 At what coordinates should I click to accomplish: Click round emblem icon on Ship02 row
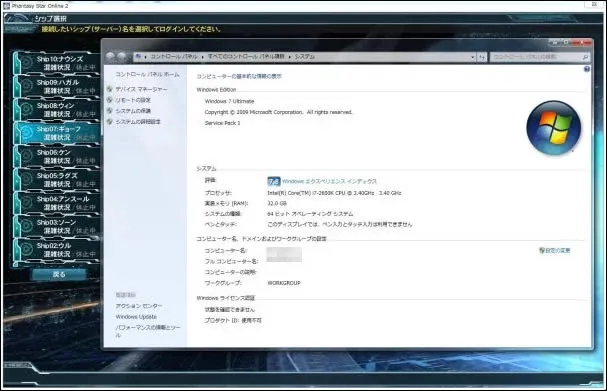tap(26, 250)
